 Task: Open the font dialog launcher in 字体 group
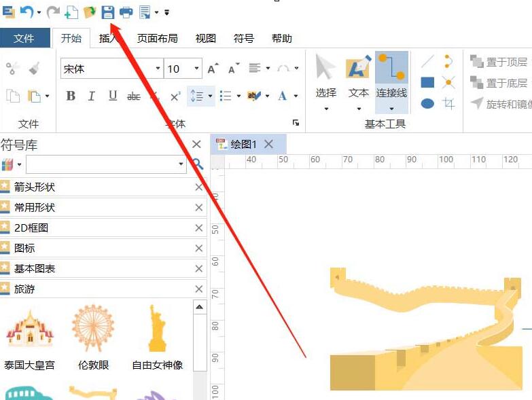click(296, 123)
